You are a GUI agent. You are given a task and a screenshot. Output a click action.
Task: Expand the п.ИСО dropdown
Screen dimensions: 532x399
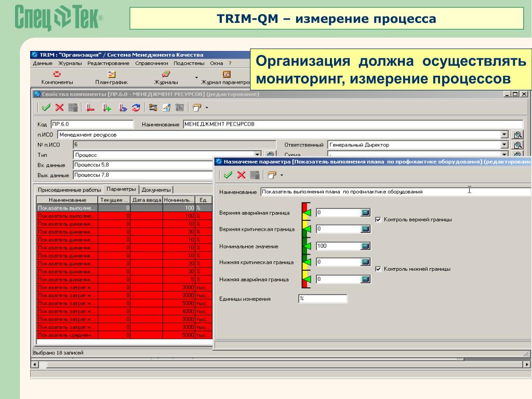(504, 135)
